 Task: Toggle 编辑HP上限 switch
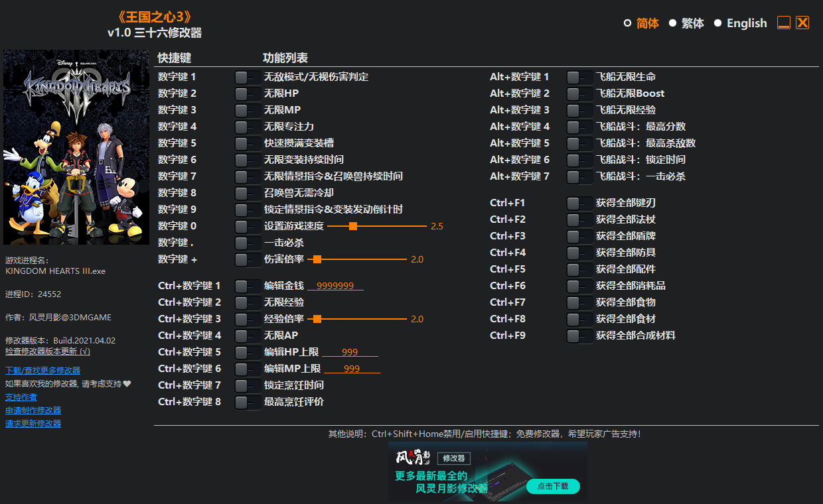click(x=248, y=352)
